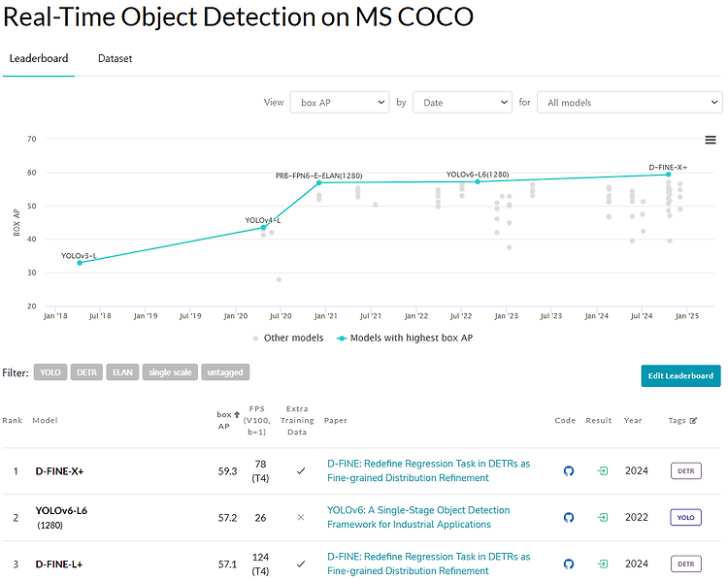Click the 2022 year cell for YOLOv6-L6
The width and height of the screenshot is (728, 580).
tap(636, 517)
